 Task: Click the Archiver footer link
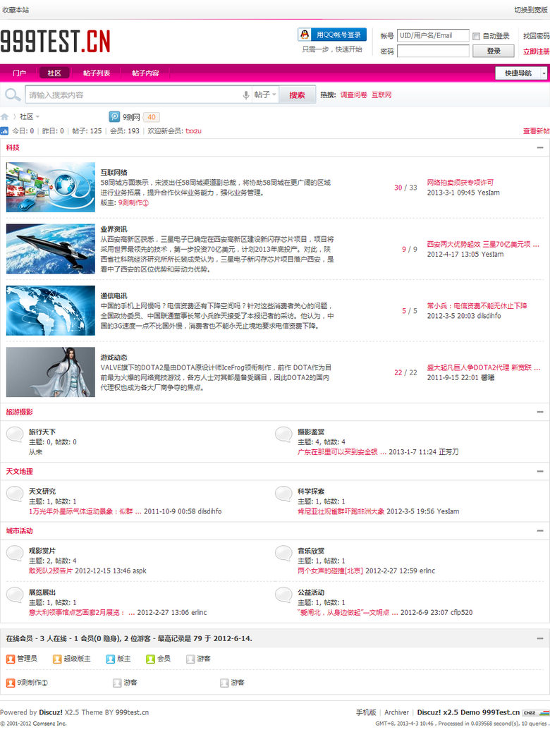click(396, 712)
